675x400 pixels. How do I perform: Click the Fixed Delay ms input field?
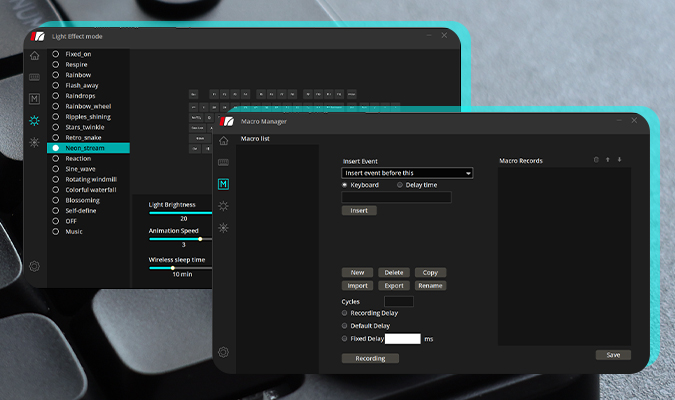point(402,339)
